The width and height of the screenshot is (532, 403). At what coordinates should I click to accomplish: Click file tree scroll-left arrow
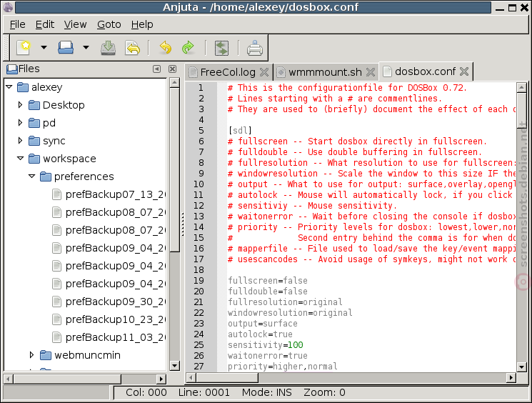8,379
